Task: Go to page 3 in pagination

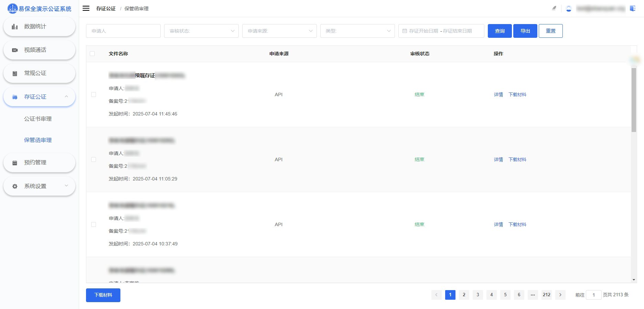Action: [x=478, y=295]
